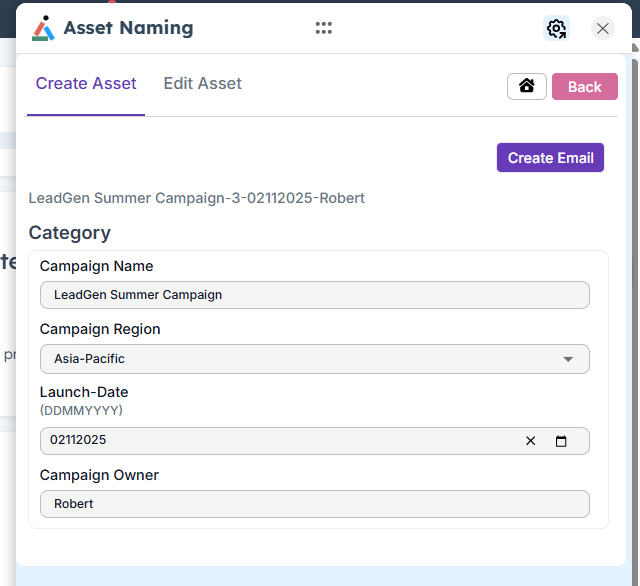Click the Asset Naming logo icon

point(43,28)
